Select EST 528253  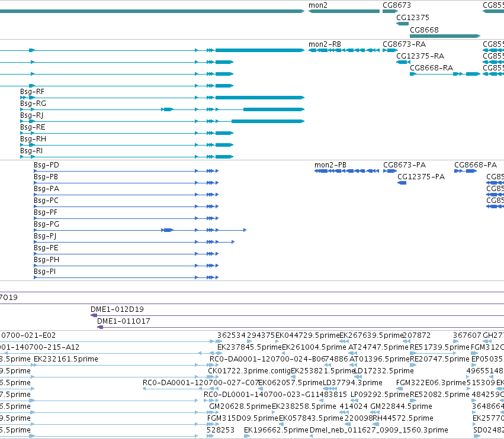click(x=220, y=430)
